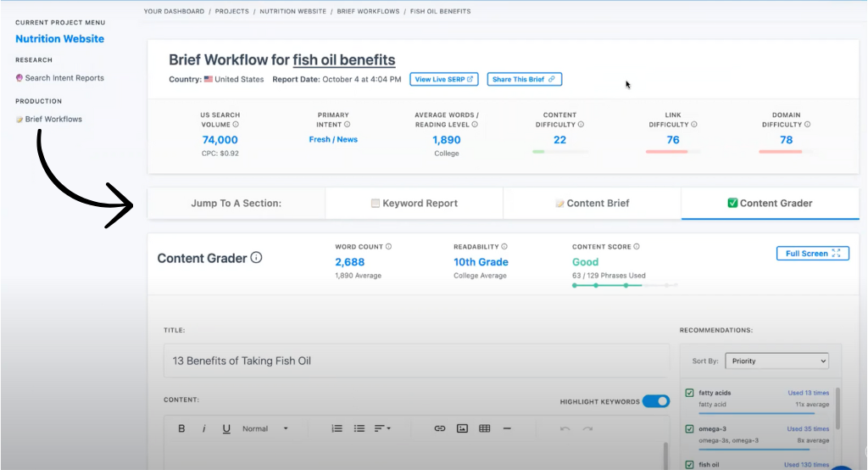The height and width of the screenshot is (470, 868).
Task: Insert a numbered list
Action: tap(337, 428)
